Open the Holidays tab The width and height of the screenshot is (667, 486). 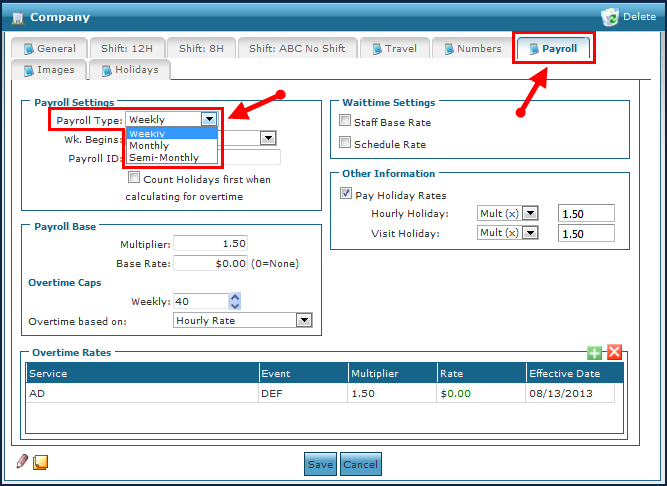(x=130, y=70)
